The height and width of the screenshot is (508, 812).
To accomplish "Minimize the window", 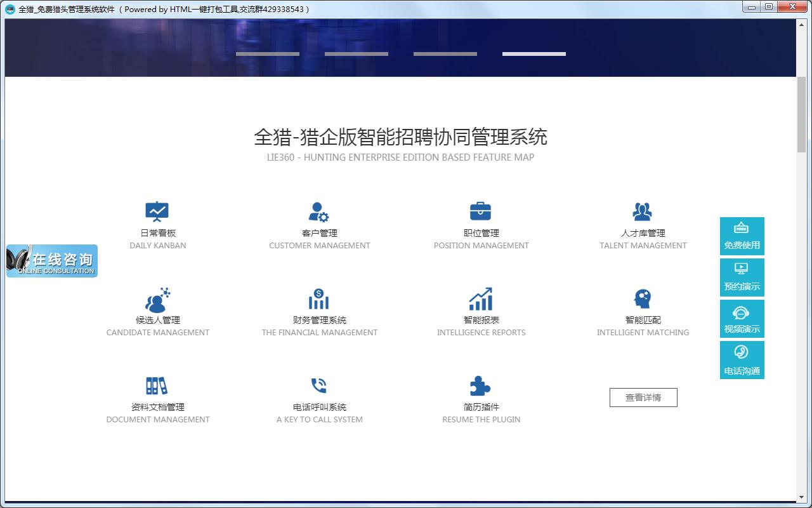I will click(752, 7).
